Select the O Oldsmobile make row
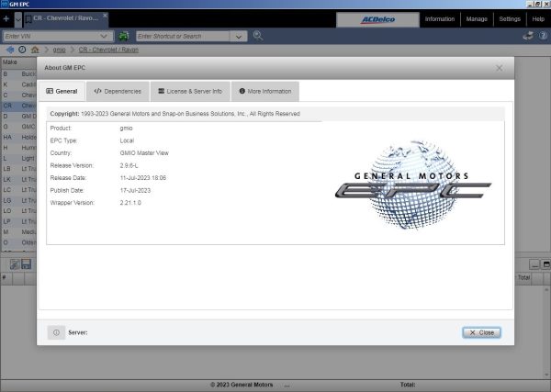Image resolution: width=551 pixels, height=392 pixels. (19, 242)
